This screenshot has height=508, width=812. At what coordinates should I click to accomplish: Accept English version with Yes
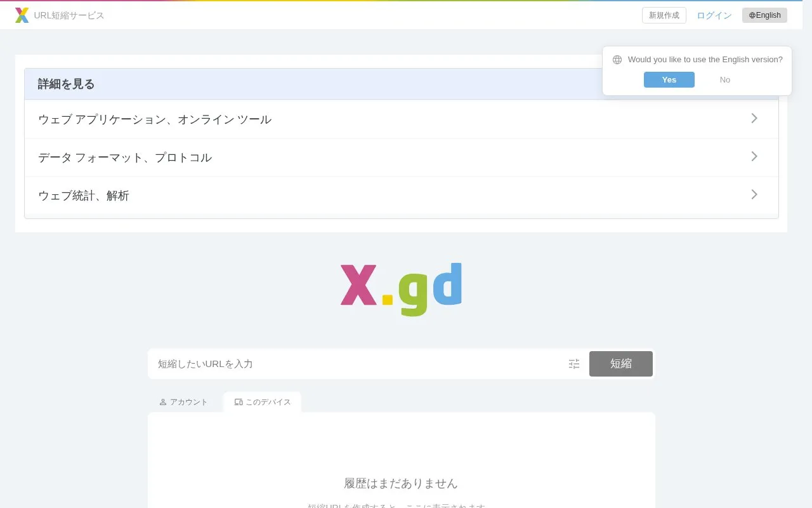(x=669, y=79)
